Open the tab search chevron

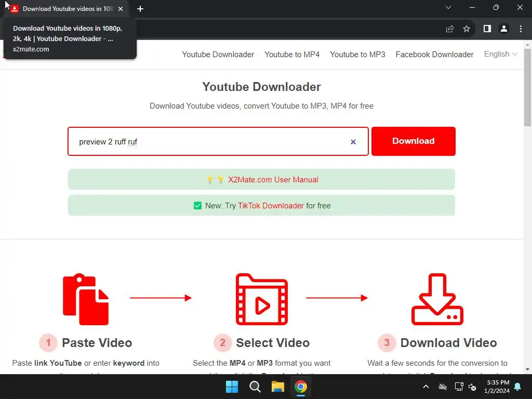click(448, 7)
